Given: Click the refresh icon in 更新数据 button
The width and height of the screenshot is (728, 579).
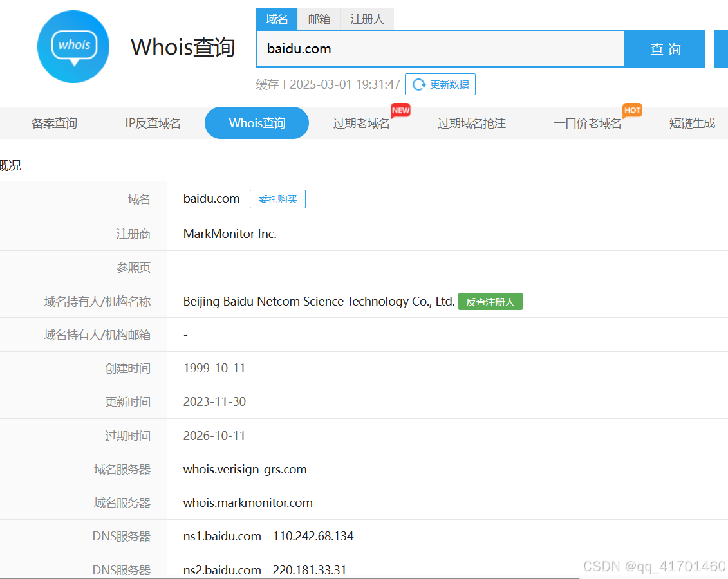Looking at the screenshot, I should (419, 84).
